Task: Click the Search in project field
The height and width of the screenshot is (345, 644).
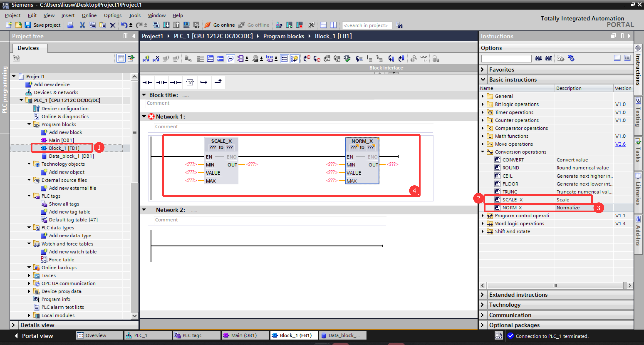Action: [367, 25]
